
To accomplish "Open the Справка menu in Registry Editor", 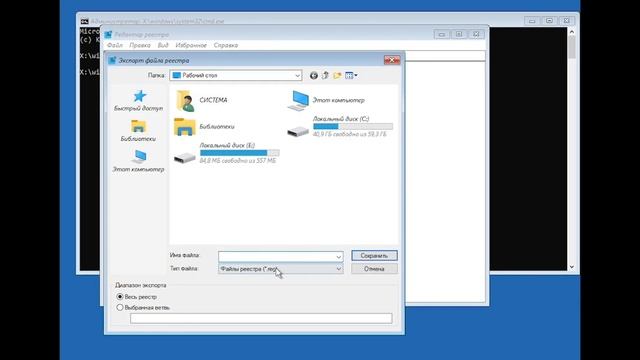I will click(x=226, y=45).
